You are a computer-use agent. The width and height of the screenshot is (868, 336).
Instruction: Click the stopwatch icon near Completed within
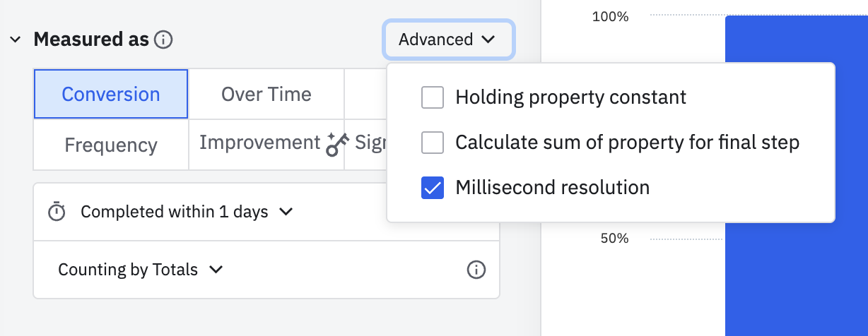57,212
